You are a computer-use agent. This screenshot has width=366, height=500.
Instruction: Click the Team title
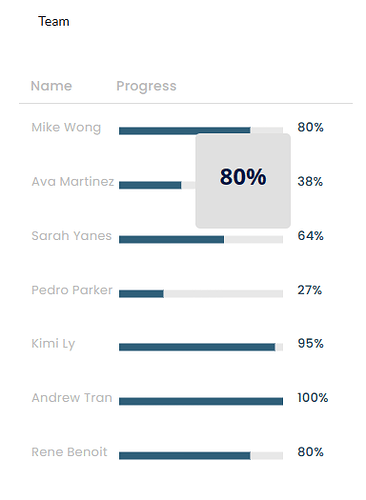(x=54, y=21)
